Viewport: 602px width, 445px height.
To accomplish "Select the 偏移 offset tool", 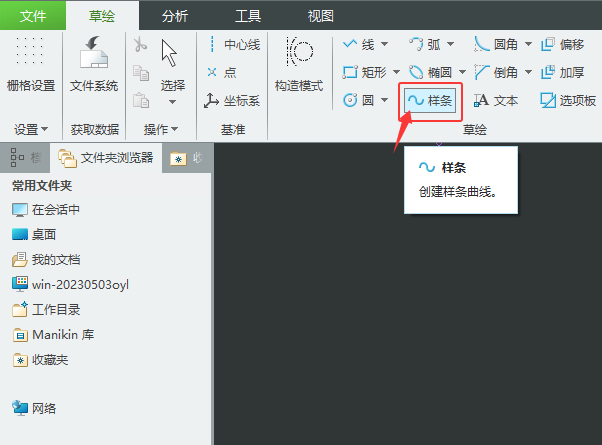I will [562, 45].
